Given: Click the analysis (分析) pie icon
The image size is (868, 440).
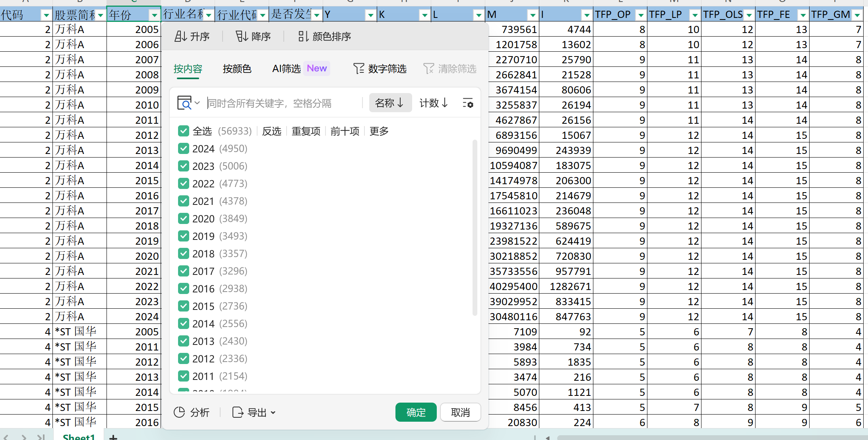Looking at the screenshot, I should pyautogui.click(x=180, y=412).
